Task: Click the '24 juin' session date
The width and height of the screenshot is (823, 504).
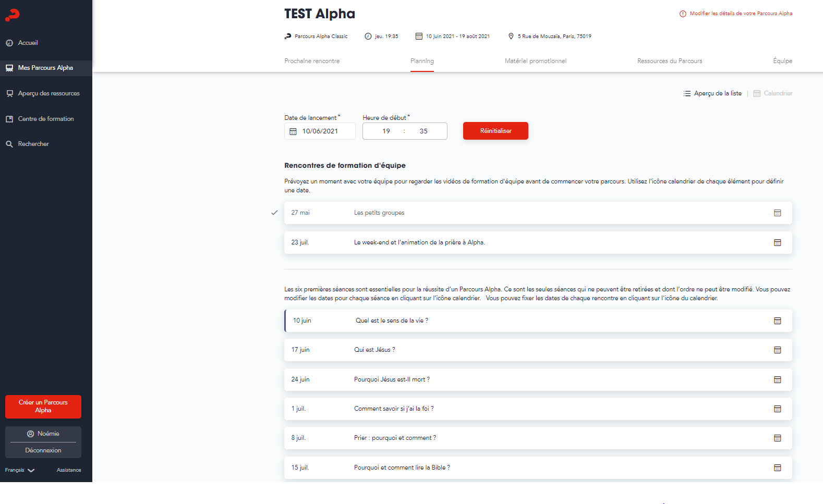Action: (300, 379)
